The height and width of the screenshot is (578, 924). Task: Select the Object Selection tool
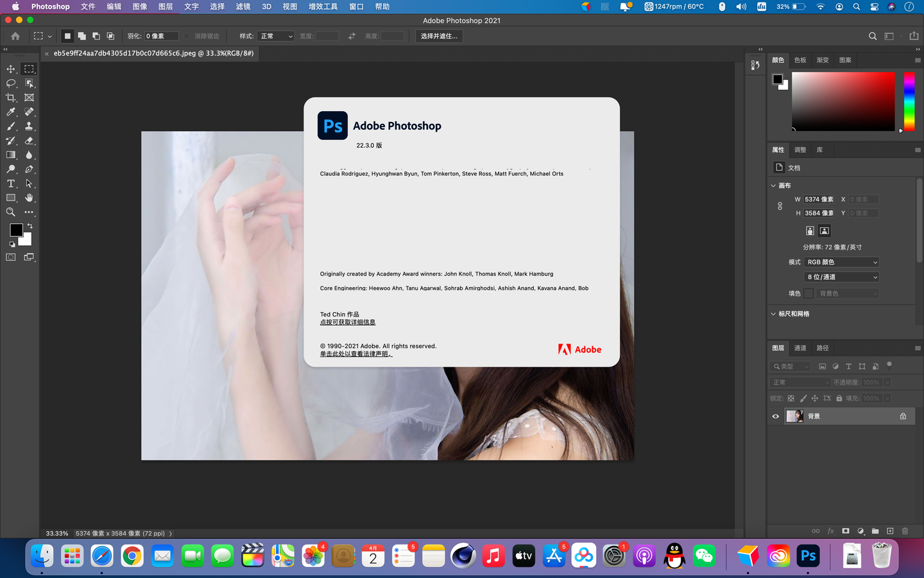coord(29,83)
